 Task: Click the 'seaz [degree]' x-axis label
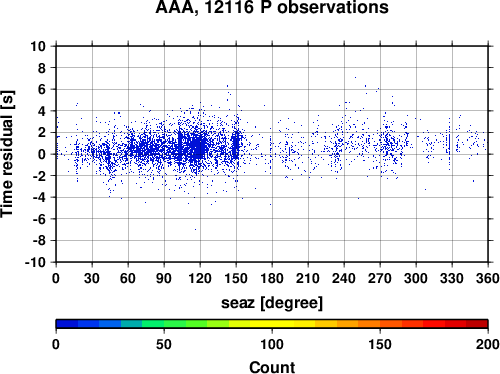[x=272, y=303]
